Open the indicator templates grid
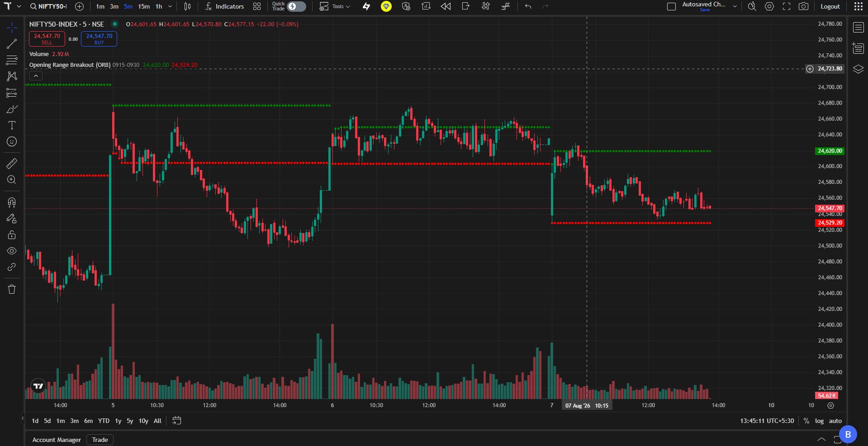Image resolution: width=868 pixels, height=446 pixels. (257, 6)
